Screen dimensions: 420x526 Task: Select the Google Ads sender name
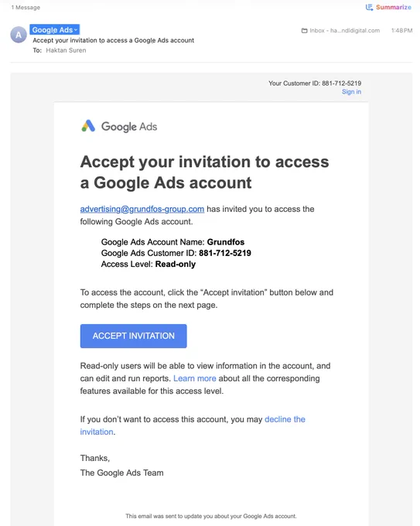pyautogui.click(x=53, y=30)
